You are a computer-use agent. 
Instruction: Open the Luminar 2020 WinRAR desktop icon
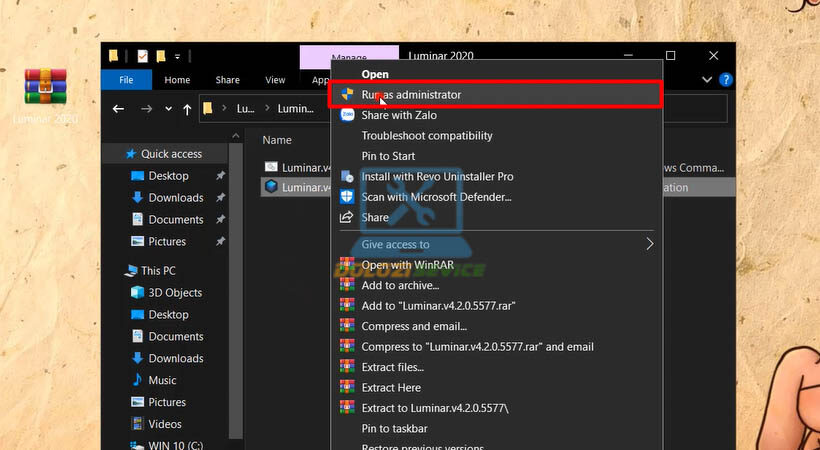pyautogui.click(x=45, y=92)
